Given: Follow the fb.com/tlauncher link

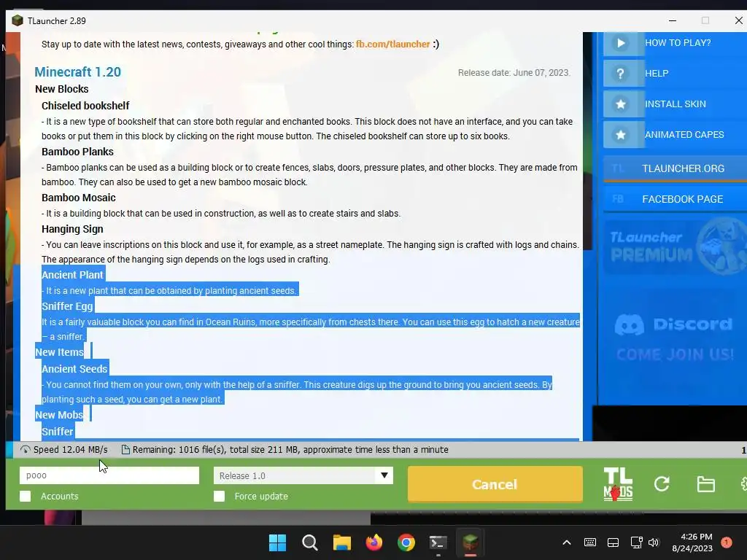Looking at the screenshot, I should click(x=392, y=44).
